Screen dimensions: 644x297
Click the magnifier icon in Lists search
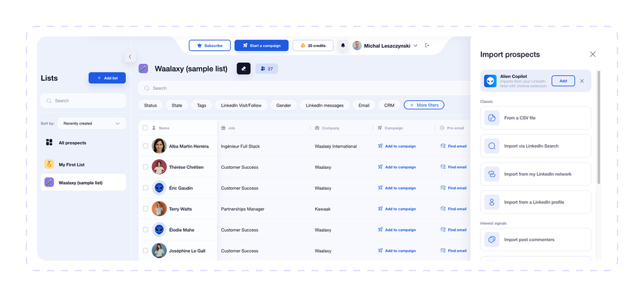(49, 100)
